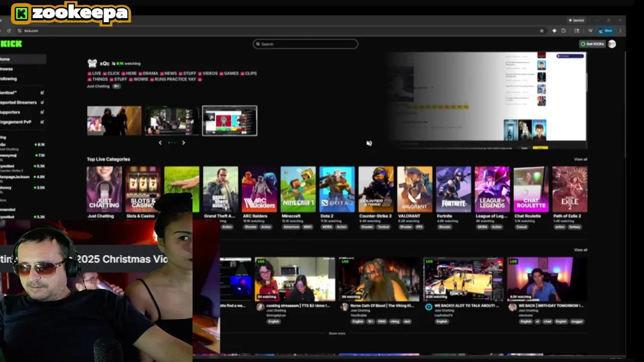Viewport: 644px width, 362px height.
Task: Open xQc in the sidebar following list
Action: click(x=23, y=146)
